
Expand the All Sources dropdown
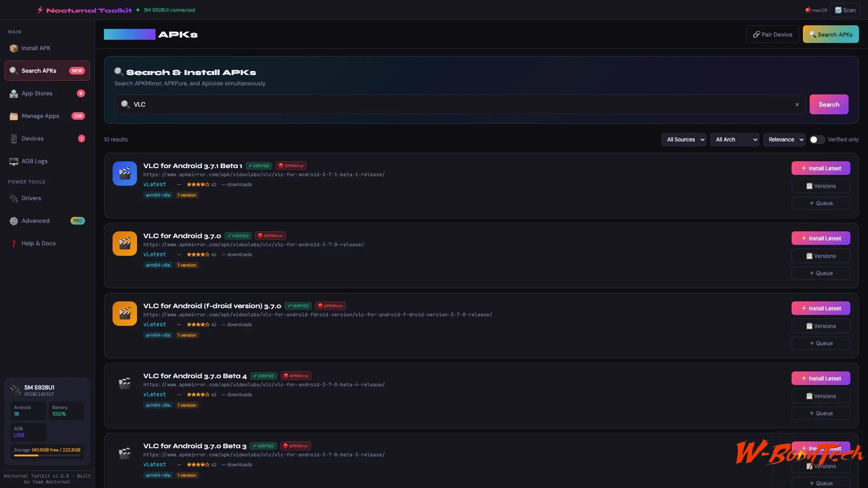[684, 140]
